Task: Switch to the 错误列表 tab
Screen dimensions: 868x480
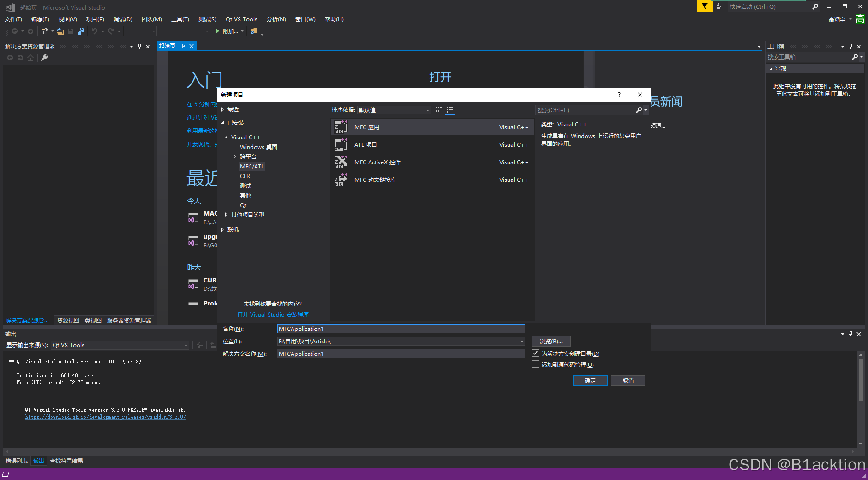Action: coord(17,461)
